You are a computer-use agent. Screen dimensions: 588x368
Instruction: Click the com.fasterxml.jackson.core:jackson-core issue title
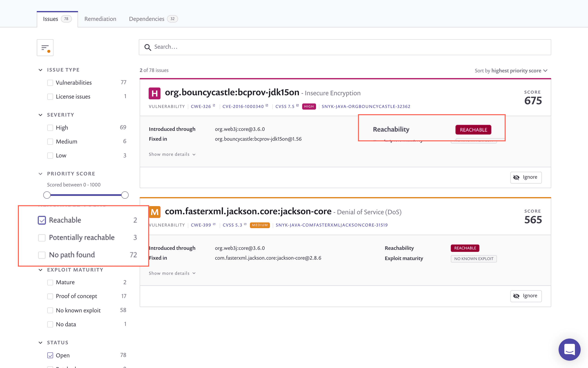(x=248, y=211)
